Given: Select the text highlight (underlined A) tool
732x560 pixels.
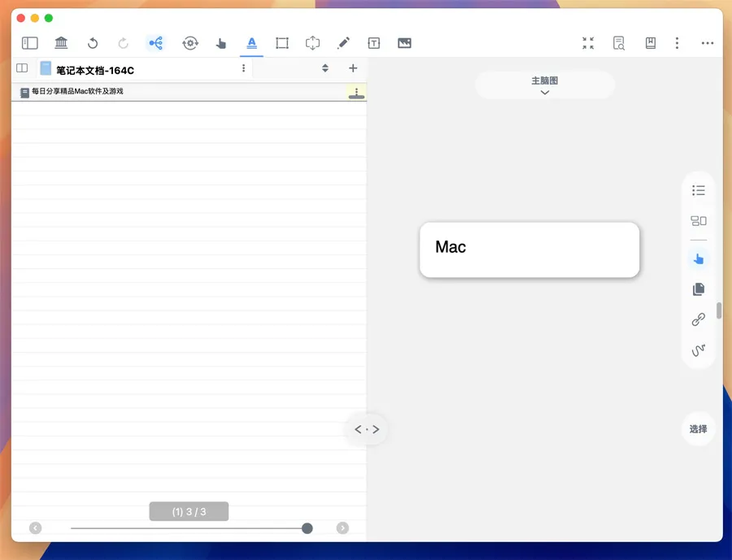Looking at the screenshot, I should point(251,43).
